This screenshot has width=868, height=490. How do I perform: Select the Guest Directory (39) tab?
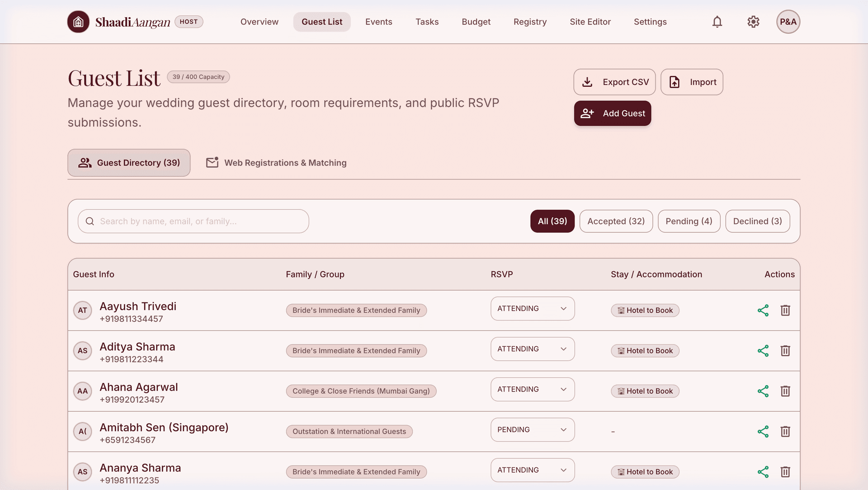click(x=129, y=163)
